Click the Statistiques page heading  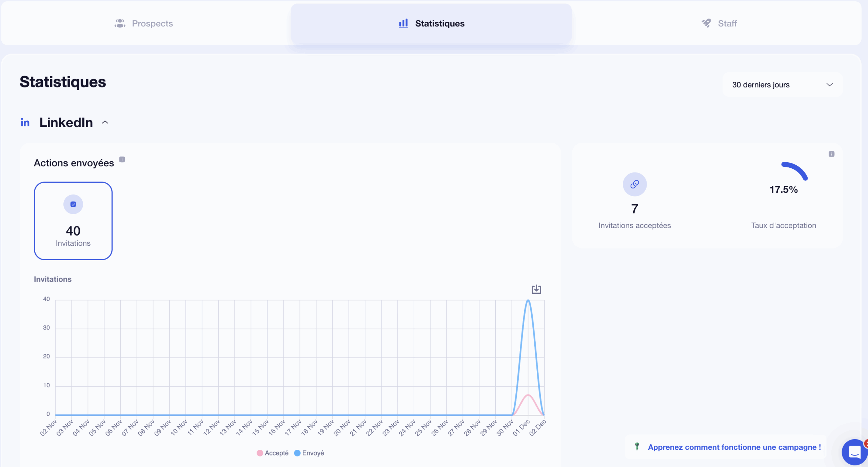coord(62,82)
